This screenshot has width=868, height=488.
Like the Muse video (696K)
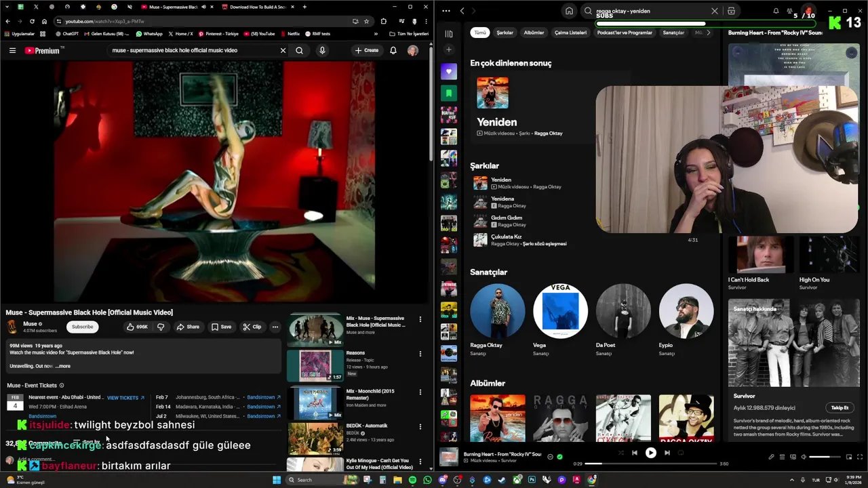tap(137, 327)
